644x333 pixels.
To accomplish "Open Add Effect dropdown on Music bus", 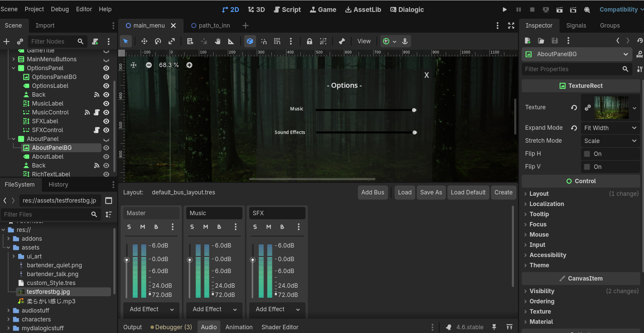I will tap(214, 309).
